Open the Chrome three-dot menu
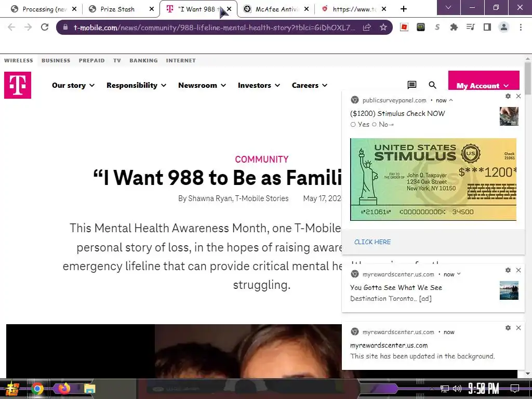This screenshot has height=399, width=532. pyautogui.click(x=521, y=27)
